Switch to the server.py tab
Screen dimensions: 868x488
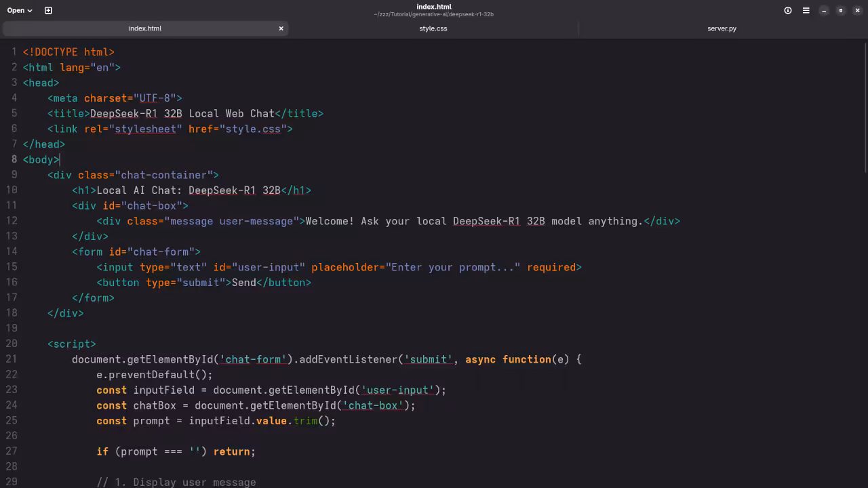[722, 28]
